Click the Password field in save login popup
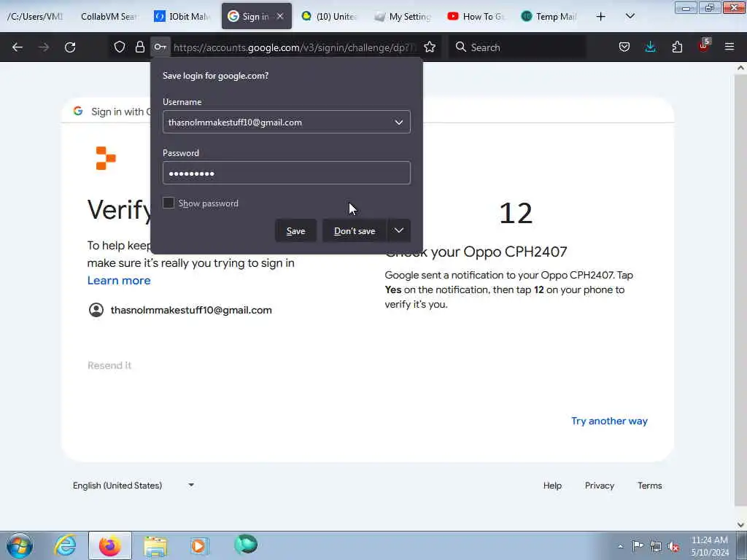 286,173
